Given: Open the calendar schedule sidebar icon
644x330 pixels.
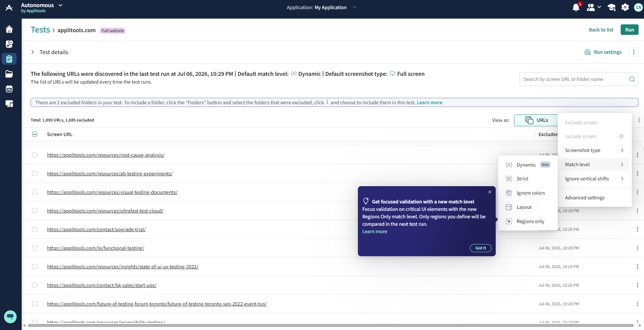Looking at the screenshot, I should 9,89.
